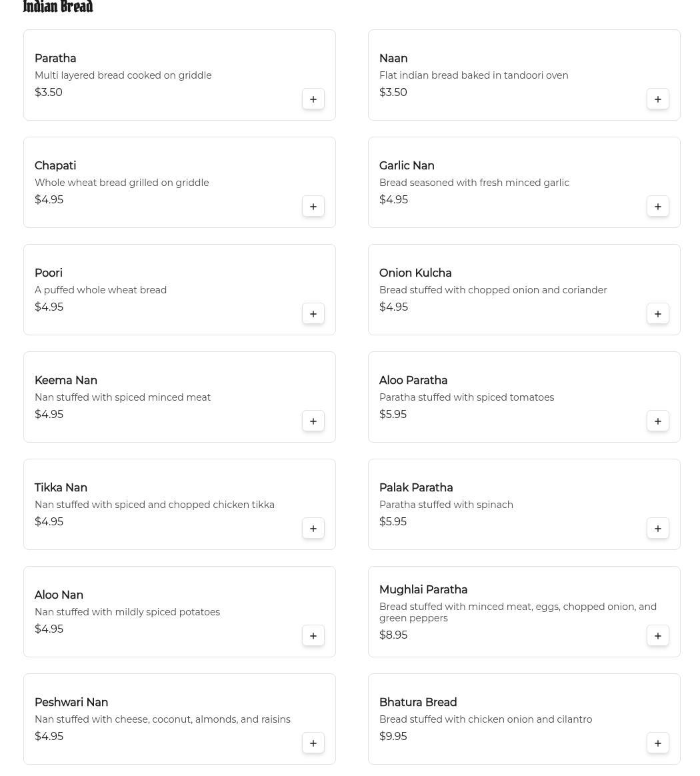This screenshot has height=776, width=700.
Task: Add Paratha to the order
Action: (x=313, y=99)
